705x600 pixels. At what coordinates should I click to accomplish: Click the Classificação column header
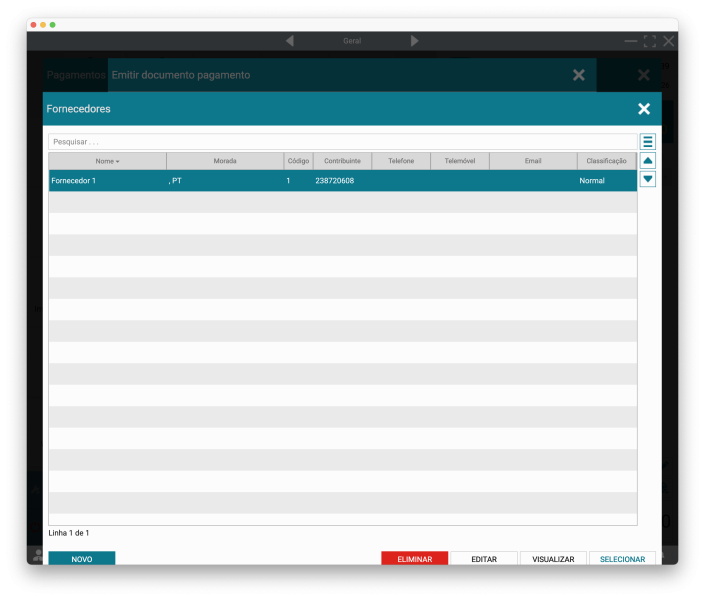point(606,161)
